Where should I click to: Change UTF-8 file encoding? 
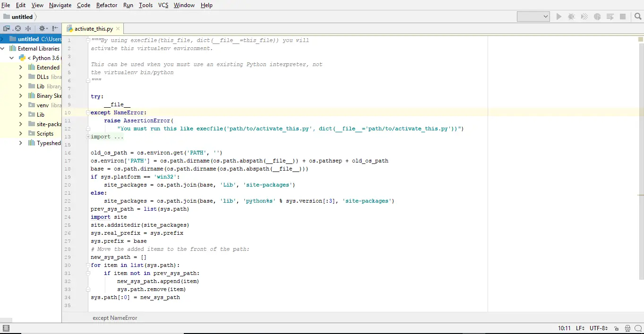599,328
